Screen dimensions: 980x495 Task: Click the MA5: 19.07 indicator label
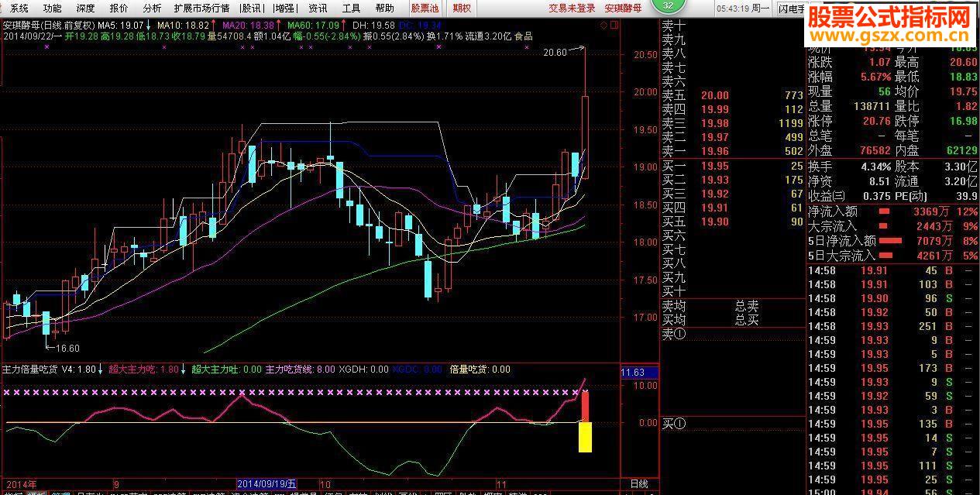tap(124, 25)
